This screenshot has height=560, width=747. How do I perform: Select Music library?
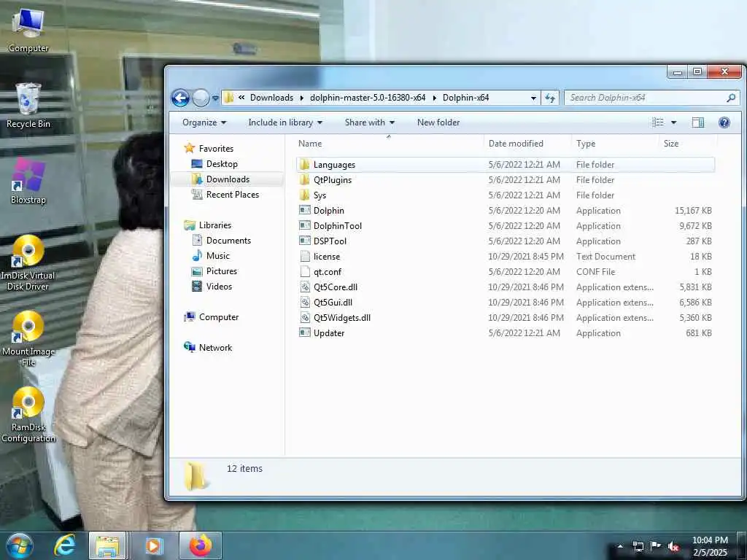[211, 256]
